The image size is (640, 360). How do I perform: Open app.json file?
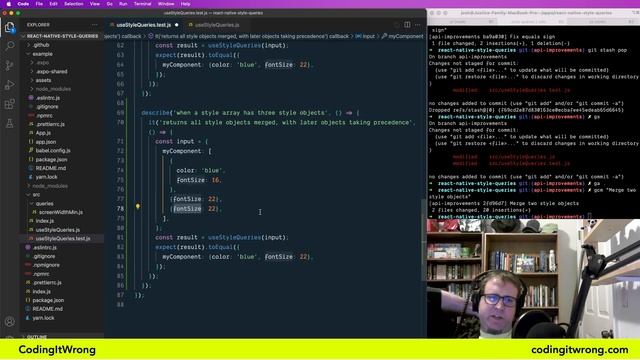pyautogui.click(x=45, y=142)
